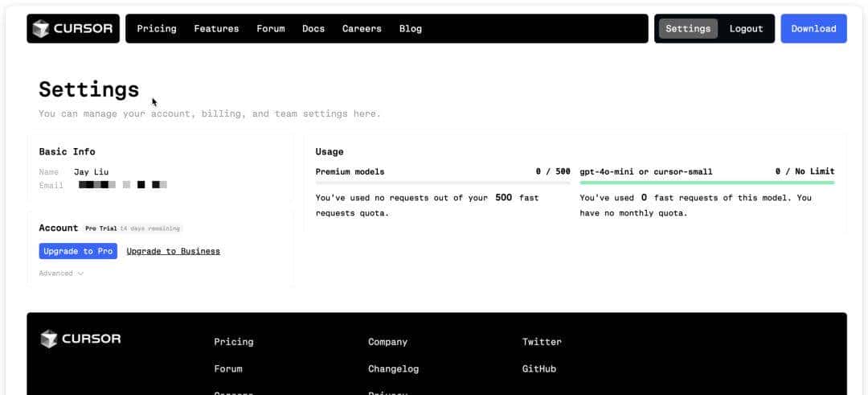The height and width of the screenshot is (395, 868).
Task: Click the Company link in footer
Action: (x=387, y=342)
